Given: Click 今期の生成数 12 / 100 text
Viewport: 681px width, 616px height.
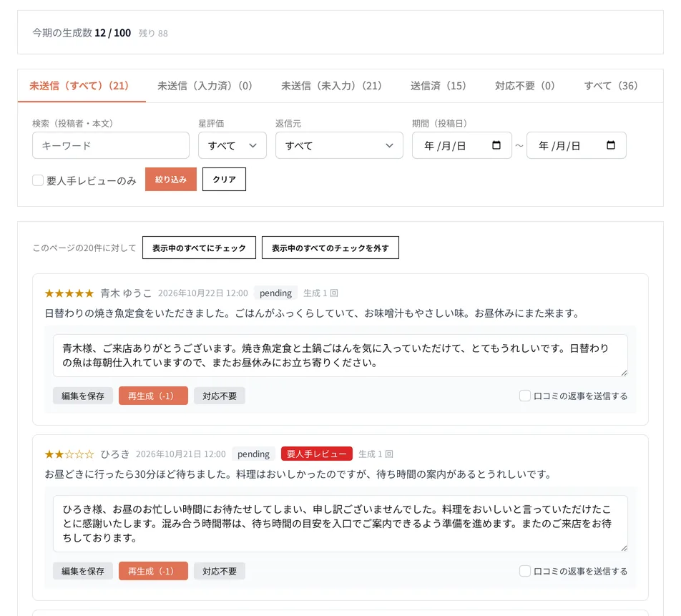Looking at the screenshot, I should tap(82, 33).
